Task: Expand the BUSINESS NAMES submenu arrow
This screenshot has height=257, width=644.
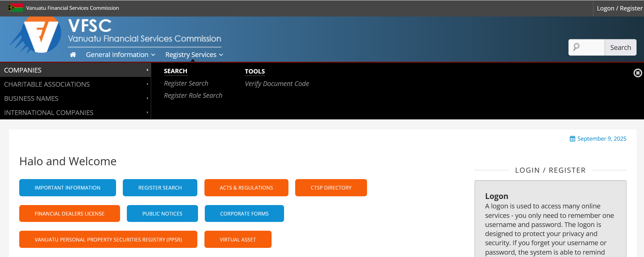Action: pos(147,98)
